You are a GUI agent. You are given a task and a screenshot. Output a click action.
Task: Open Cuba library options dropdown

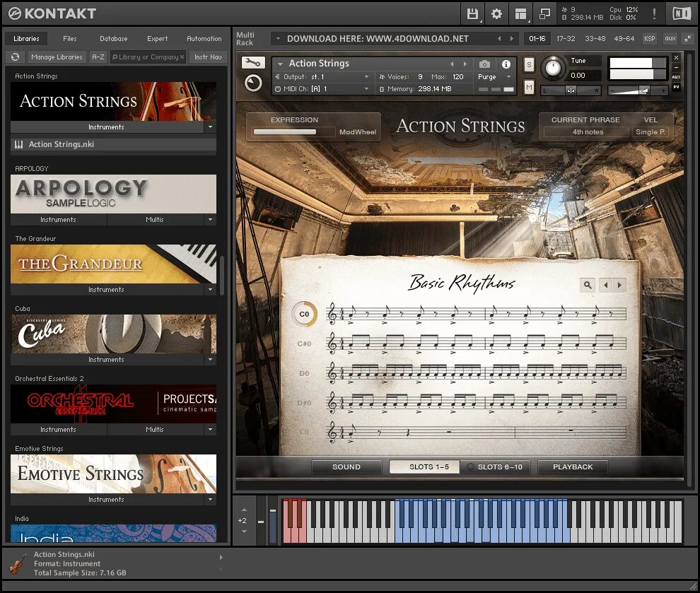(210, 360)
